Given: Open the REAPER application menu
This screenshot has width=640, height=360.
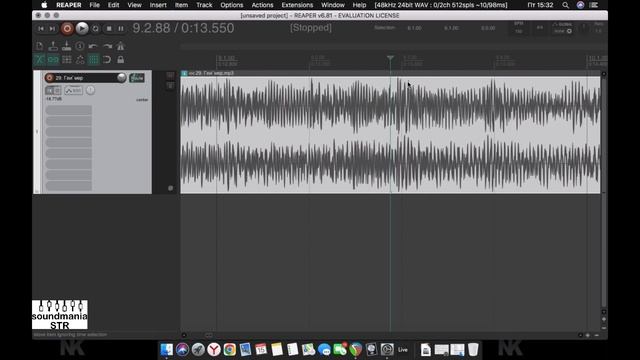Looking at the screenshot, I should pos(69,5).
